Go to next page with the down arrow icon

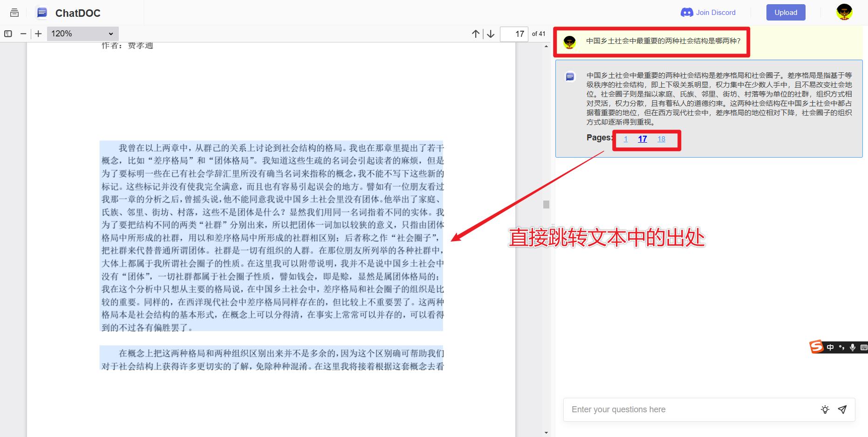[x=491, y=34]
